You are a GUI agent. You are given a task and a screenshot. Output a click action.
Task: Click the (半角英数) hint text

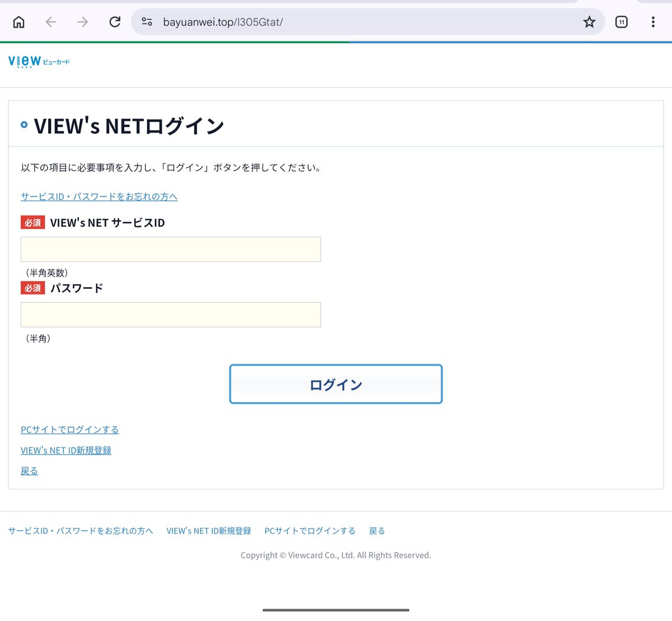click(46, 273)
